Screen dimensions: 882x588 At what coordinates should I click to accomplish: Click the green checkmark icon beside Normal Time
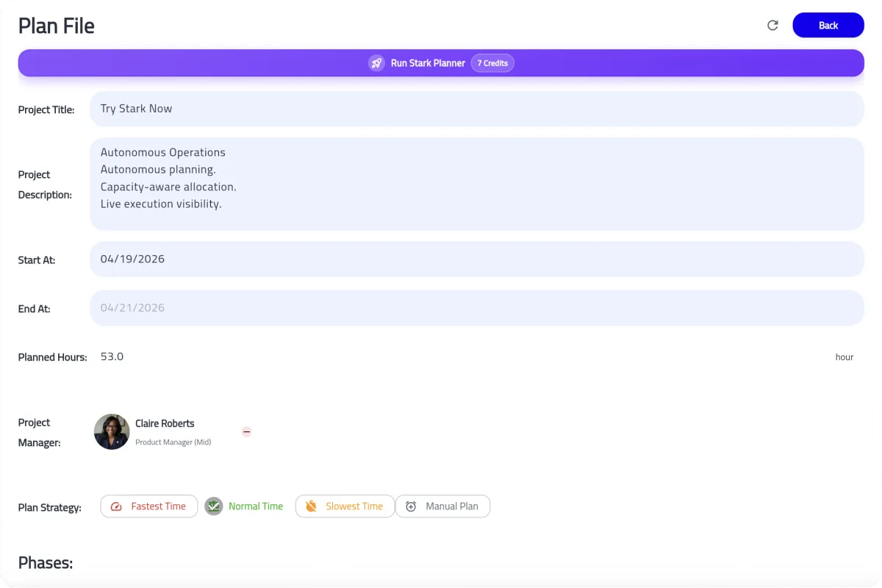click(x=214, y=506)
